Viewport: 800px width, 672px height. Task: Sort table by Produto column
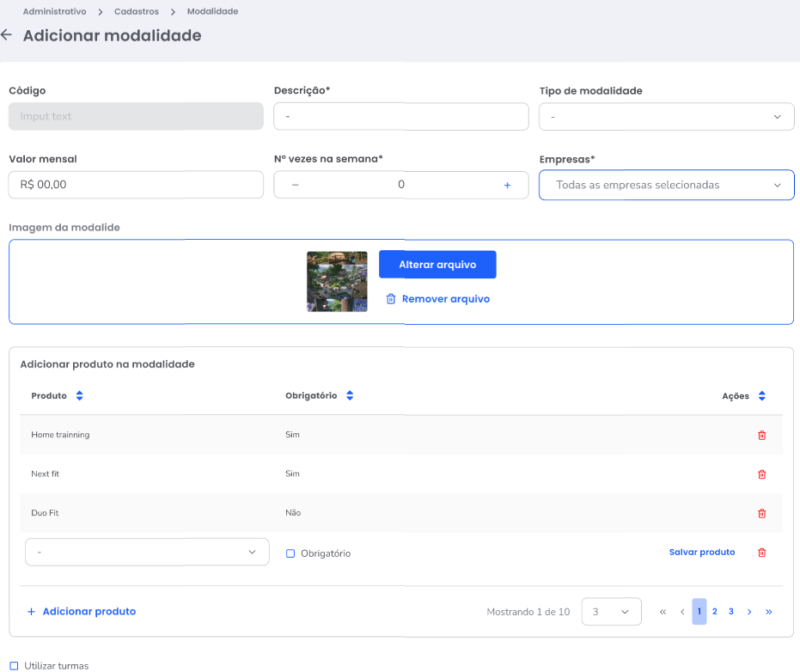(x=80, y=396)
